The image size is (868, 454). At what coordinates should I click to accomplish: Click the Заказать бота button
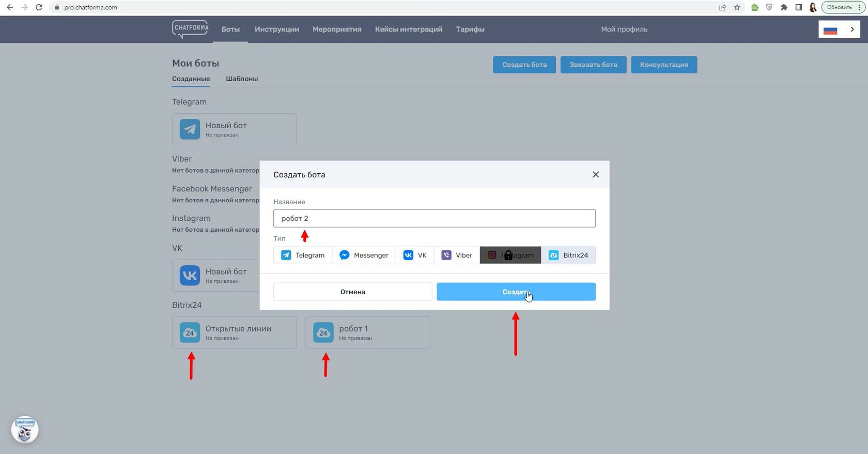(593, 65)
